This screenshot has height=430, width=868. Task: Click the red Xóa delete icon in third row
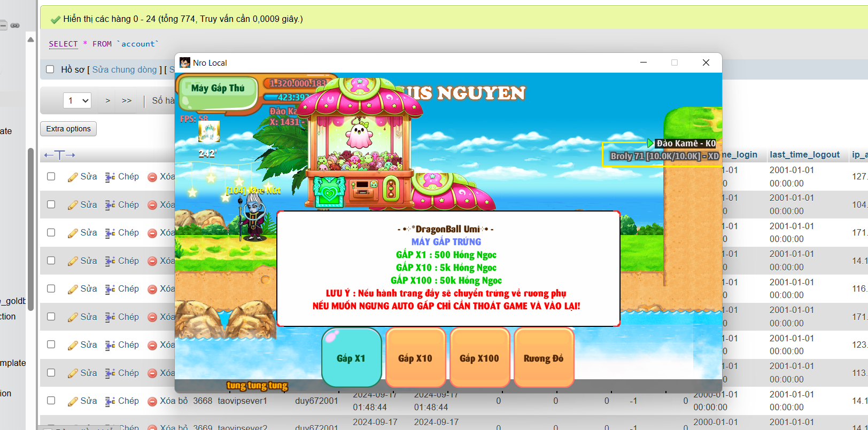click(152, 233)
